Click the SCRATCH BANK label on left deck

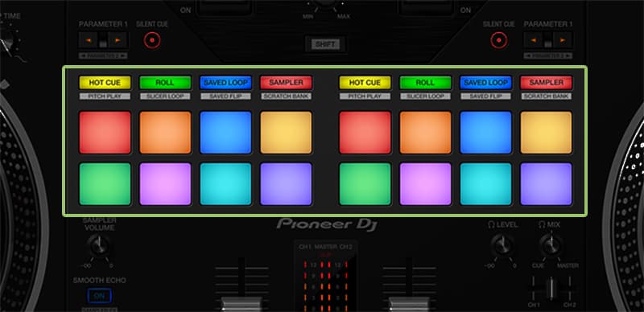coord(286,96)
